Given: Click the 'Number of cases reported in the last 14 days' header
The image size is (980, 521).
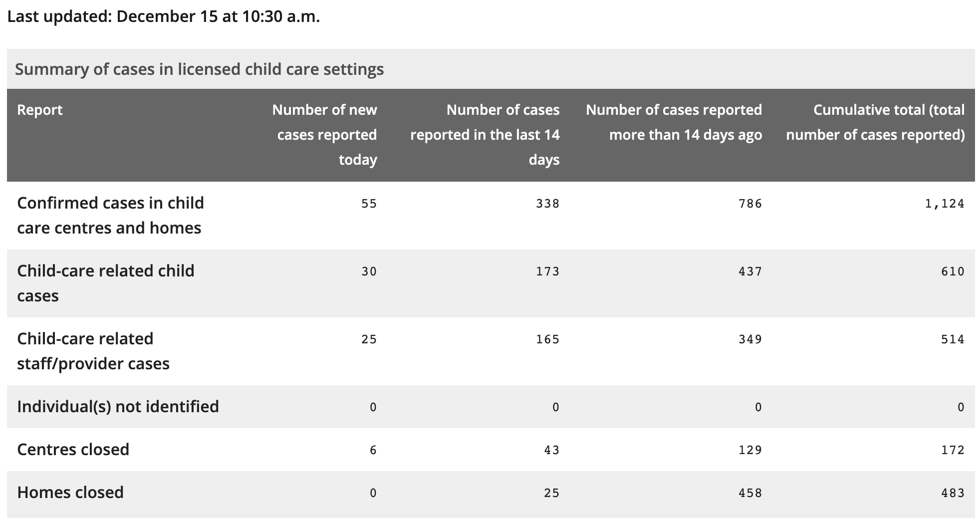Looking at the screenshot, I should click(485, 135).
